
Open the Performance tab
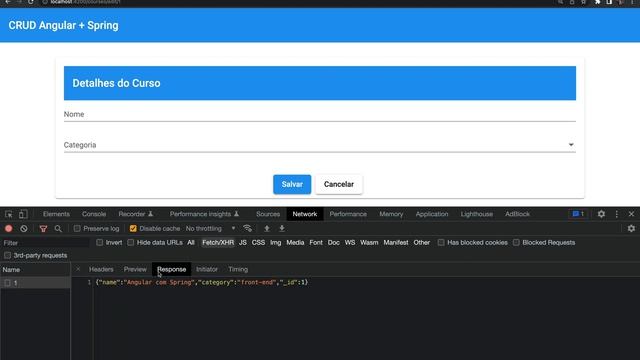click(348, 214)
